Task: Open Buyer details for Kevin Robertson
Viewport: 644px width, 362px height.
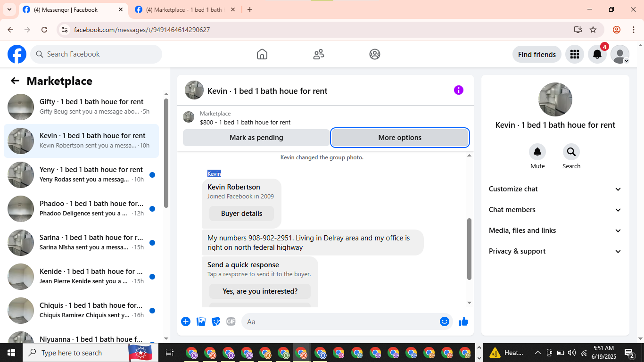Action: pyautogui.click(x=241, y=214)
